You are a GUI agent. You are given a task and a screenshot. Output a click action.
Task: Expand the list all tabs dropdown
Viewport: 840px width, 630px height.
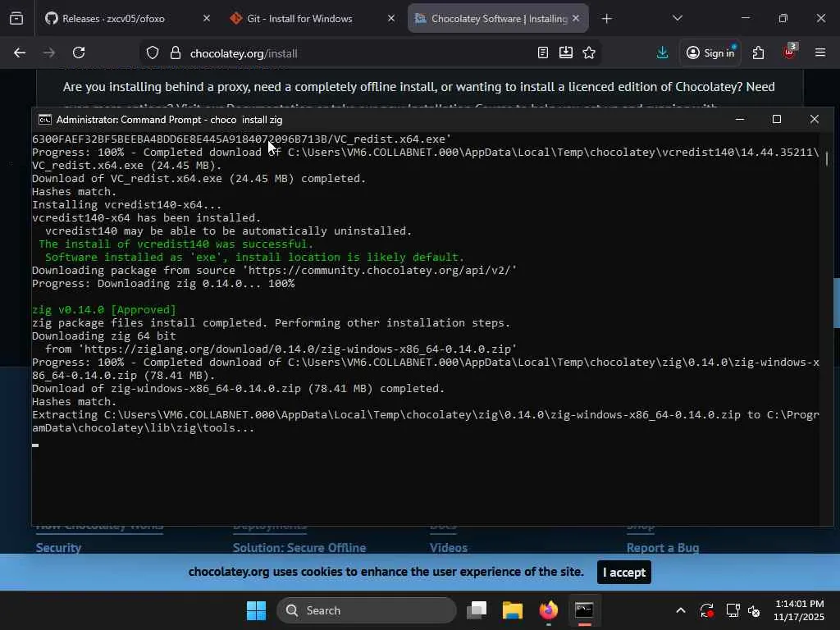(677, 18)
